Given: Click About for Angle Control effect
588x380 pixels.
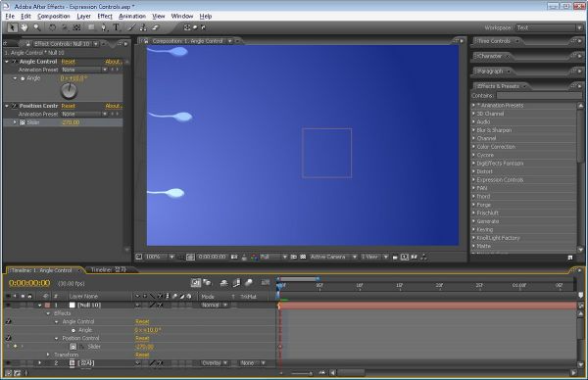Looking at the screenshot, I should [x=113, y=62].
